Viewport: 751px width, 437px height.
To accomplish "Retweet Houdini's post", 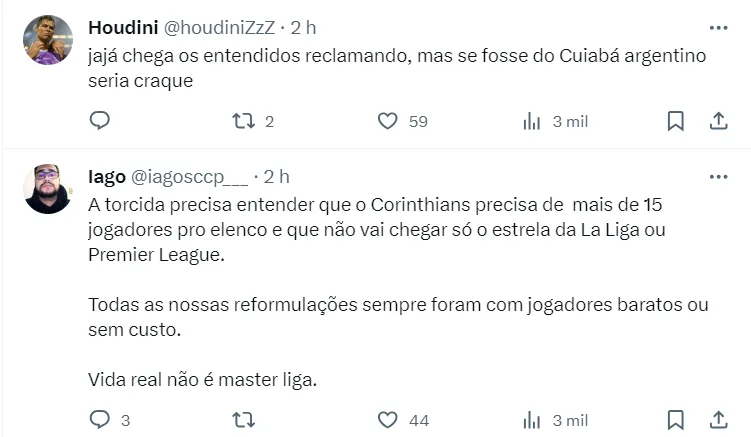I will click(x=243, y=121).
